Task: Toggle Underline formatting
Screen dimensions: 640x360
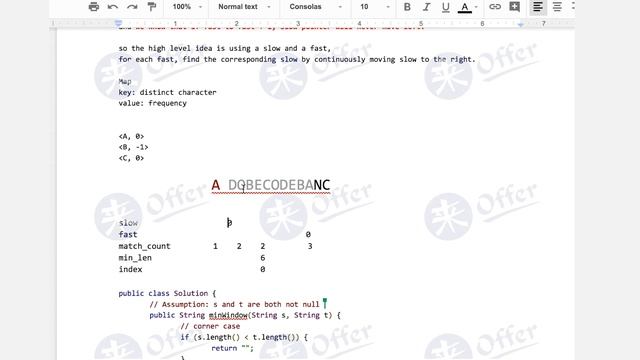Action: 445,7
